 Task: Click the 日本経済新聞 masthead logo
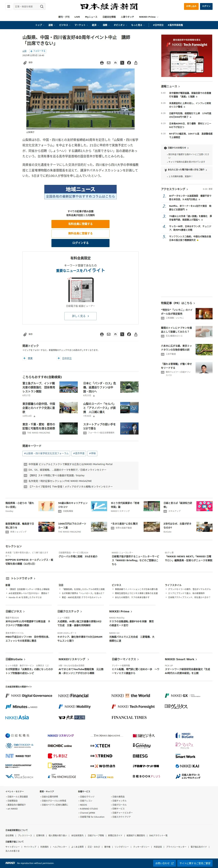pyautogui.click(x=109, y=6)
